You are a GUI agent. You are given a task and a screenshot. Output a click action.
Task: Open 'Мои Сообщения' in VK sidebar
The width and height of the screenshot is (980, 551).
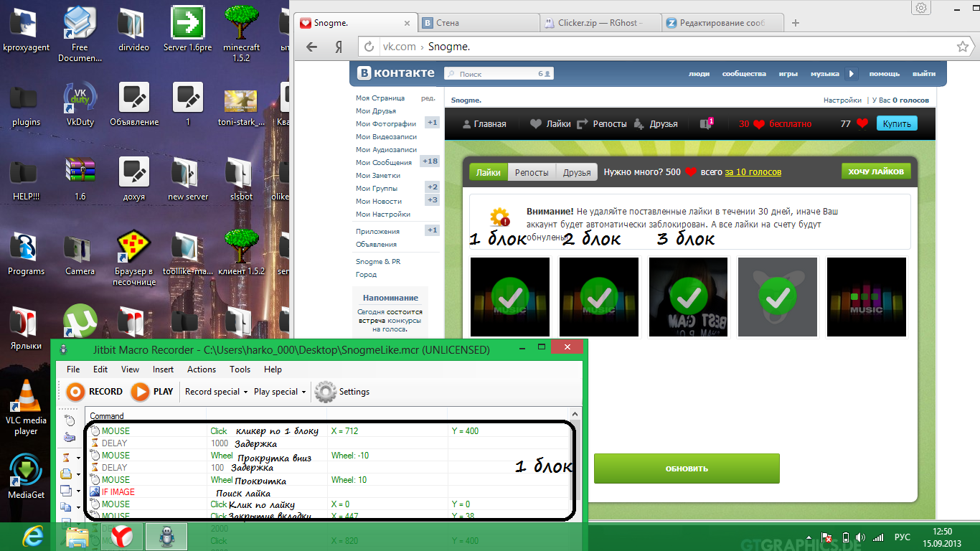coord(384,163)
